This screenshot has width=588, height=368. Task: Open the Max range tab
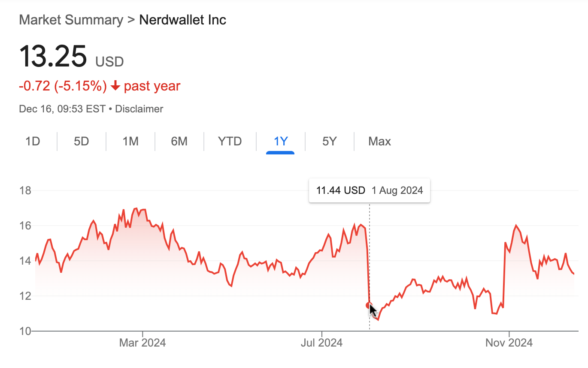pyautogui.click(x=379, y=142)
